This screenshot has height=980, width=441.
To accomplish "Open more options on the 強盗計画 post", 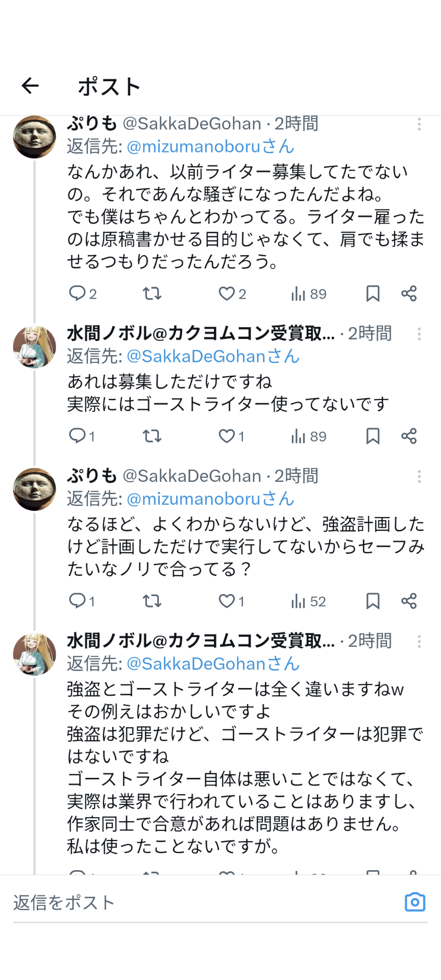I will point(419,477).
